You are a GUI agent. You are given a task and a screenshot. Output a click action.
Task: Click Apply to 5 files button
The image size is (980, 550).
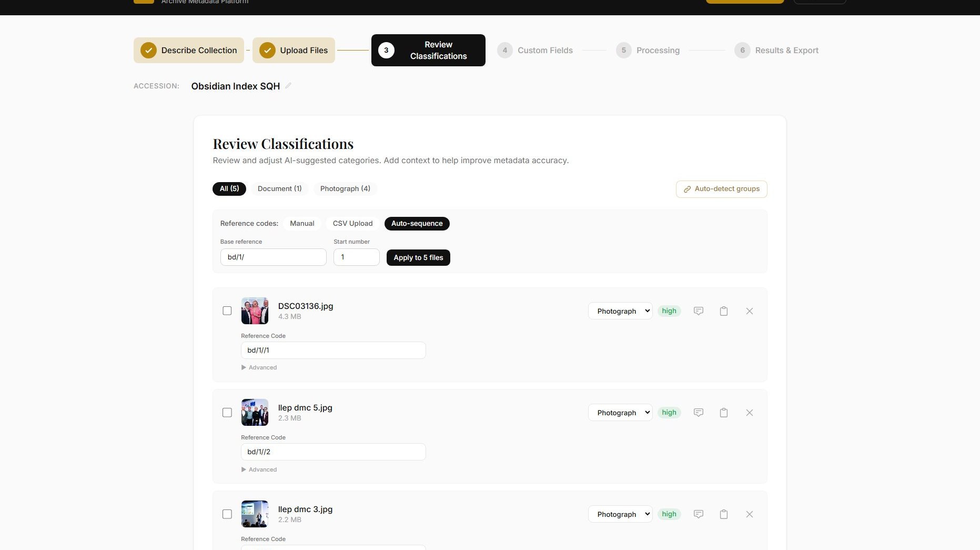pyautogui.click(x=418, y=257)
